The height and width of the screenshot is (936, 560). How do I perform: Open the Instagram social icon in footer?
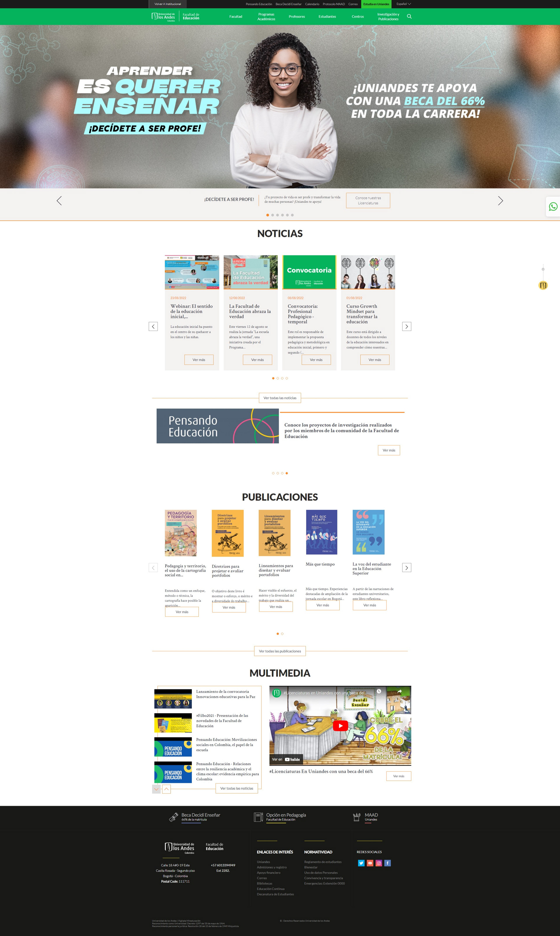pyautogui.click(x=379, y=863)
